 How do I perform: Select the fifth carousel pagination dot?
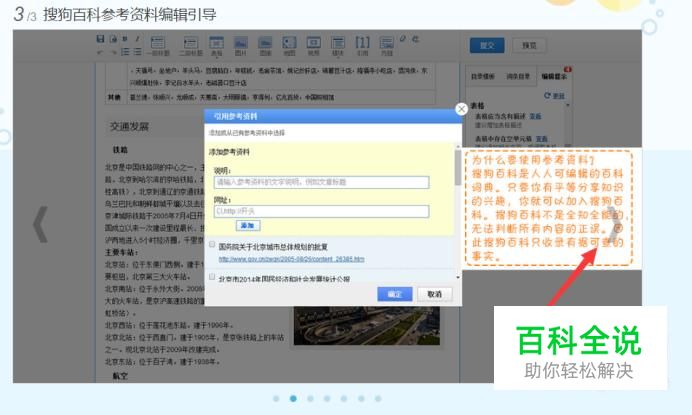(344, 399)
